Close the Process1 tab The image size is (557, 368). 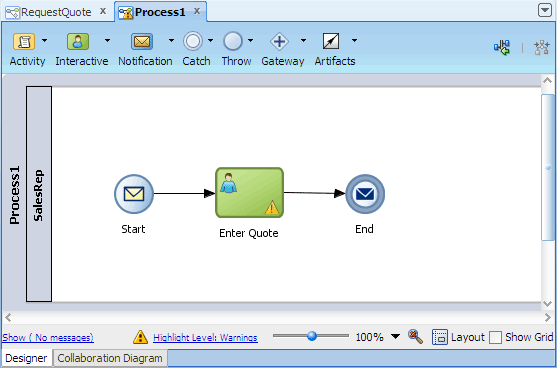[197, 11]
